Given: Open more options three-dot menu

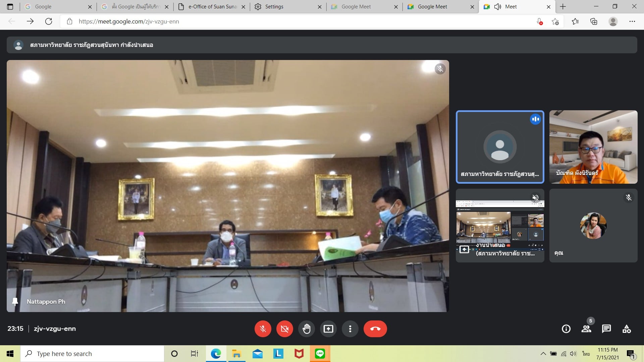Looking at the screenshot, I should 350,329.
